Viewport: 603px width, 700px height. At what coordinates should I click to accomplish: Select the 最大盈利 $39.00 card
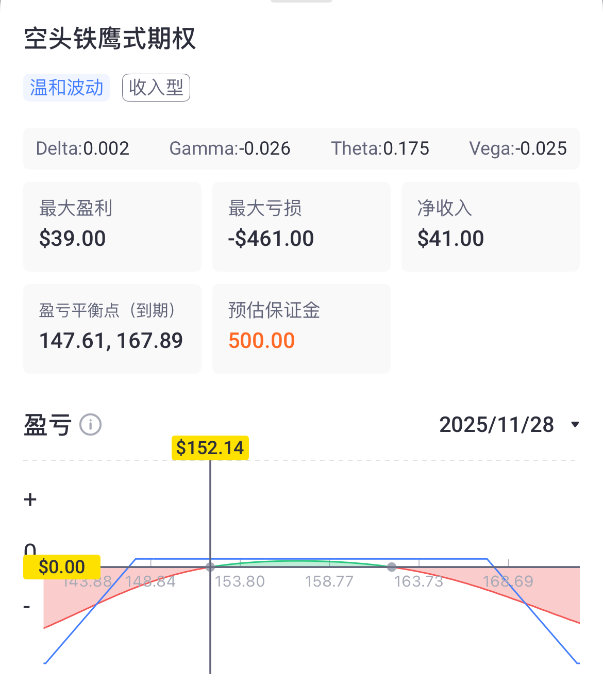click(x=112, y=226)
